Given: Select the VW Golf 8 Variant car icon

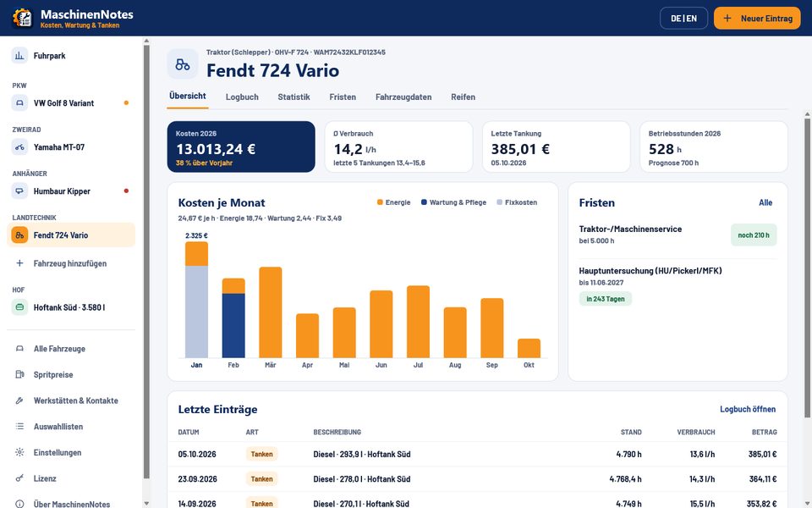Looking at the screenshot, I should point(19,102).
